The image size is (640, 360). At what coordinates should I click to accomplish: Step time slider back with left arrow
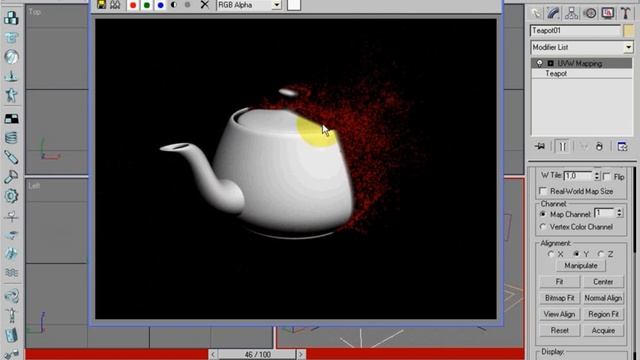(213, 354)
